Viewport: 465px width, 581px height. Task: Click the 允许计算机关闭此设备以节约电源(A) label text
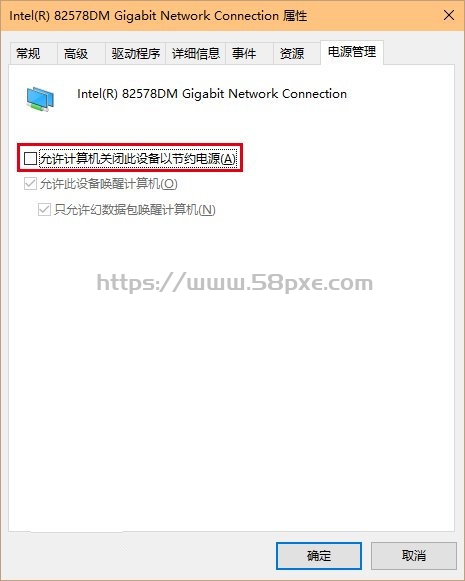(x=138, y=159)
